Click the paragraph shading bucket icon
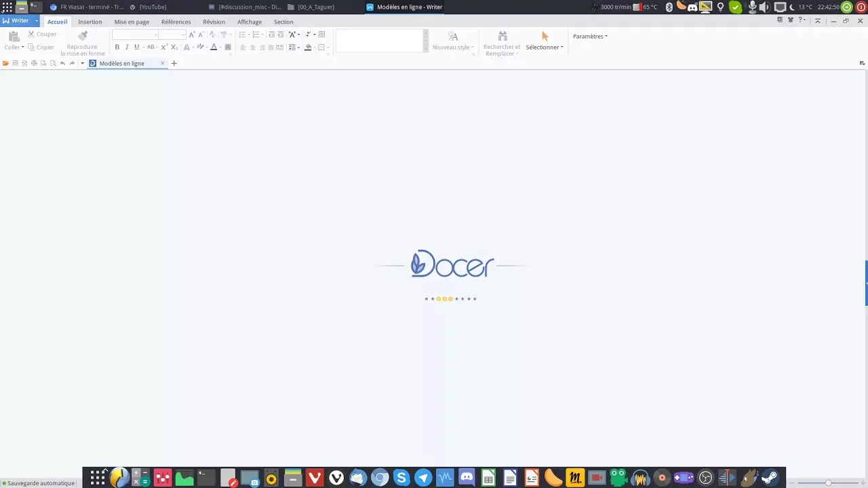868x488 pixels. pos(308,47)
